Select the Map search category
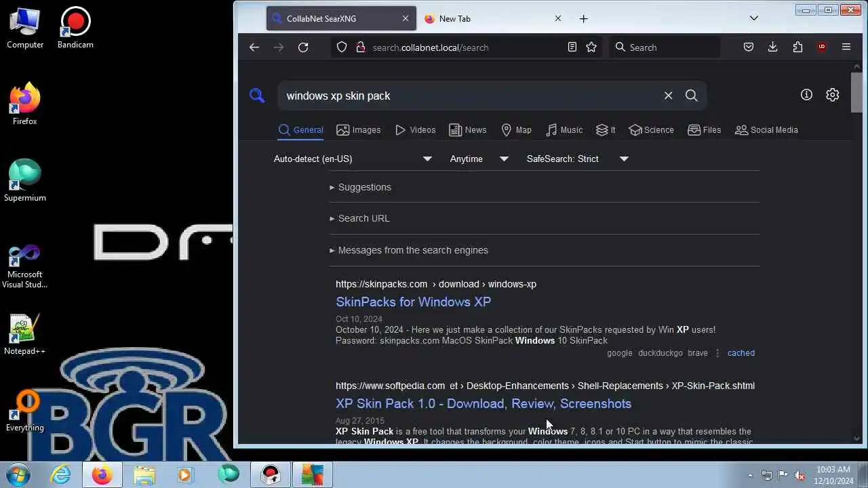The height and width of the screenshot is (488, 868). pyautogui.click(x=516, y=130)
